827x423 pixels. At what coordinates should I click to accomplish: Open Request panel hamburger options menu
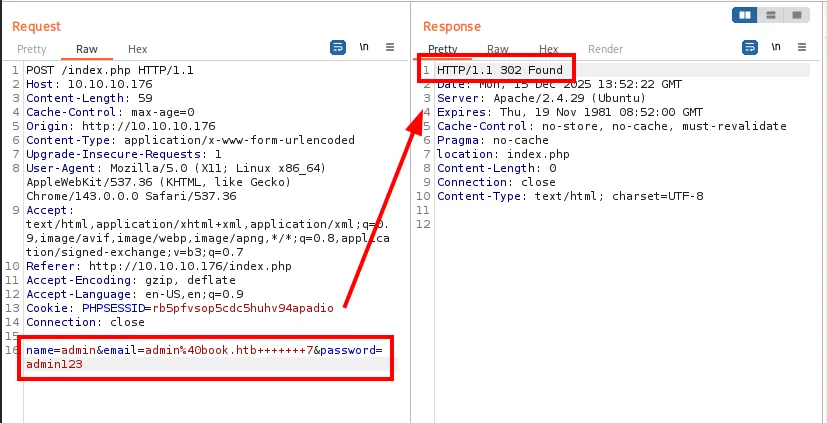(390, 47)
